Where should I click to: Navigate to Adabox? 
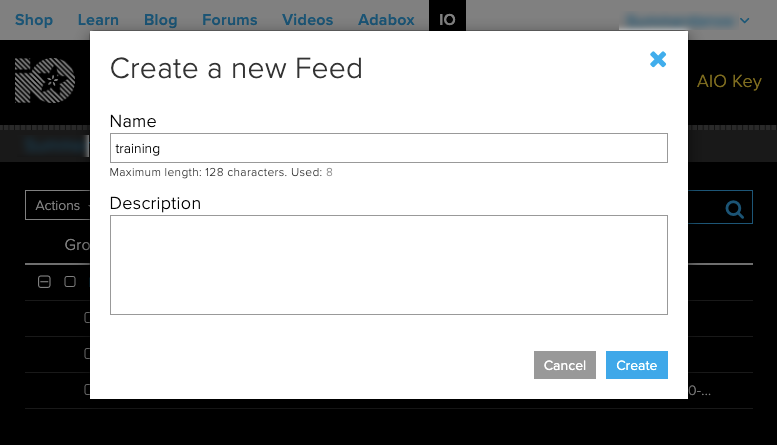click(386, 20)
